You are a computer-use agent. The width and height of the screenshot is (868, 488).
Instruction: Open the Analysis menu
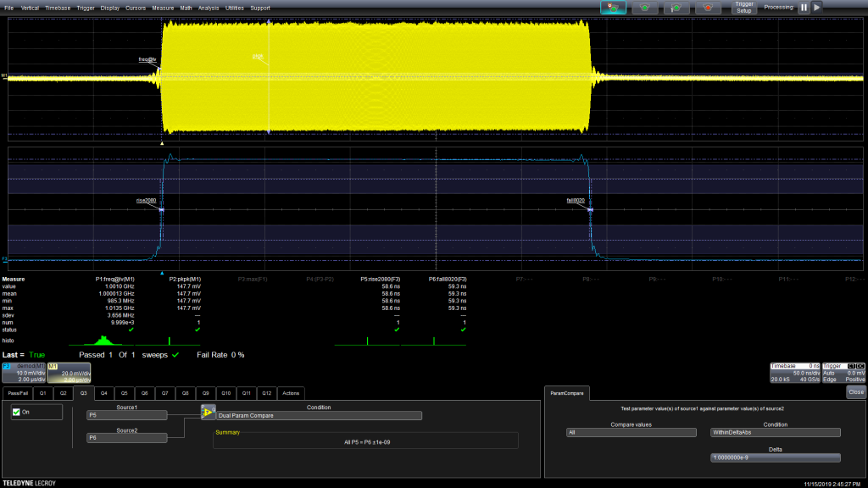coord(209,8)
